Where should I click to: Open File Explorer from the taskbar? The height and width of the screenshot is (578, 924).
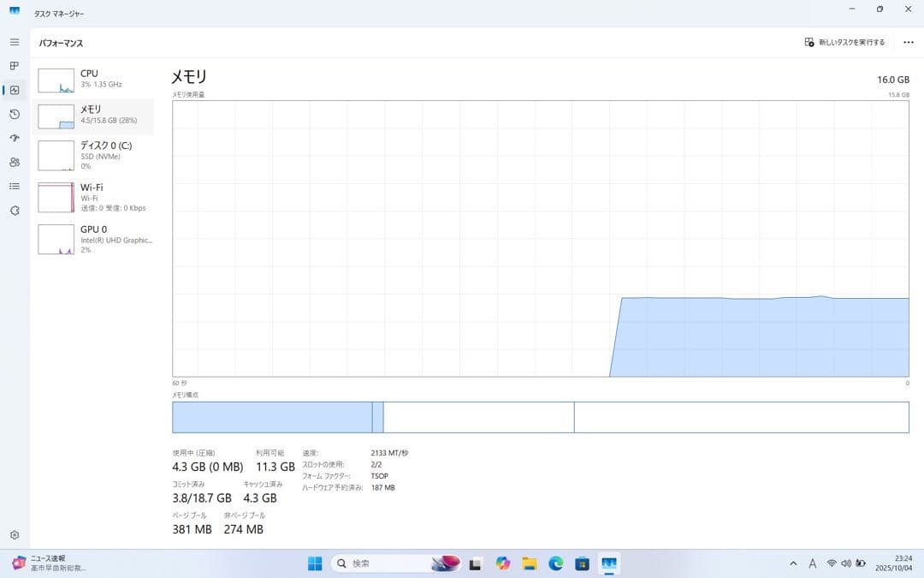529,563
